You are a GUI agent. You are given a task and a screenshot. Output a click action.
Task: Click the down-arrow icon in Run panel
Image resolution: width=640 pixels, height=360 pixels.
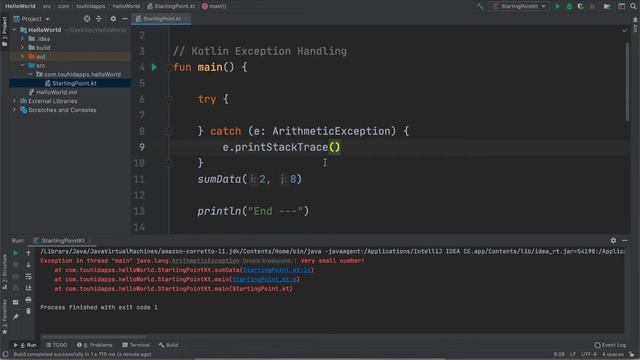29,265
